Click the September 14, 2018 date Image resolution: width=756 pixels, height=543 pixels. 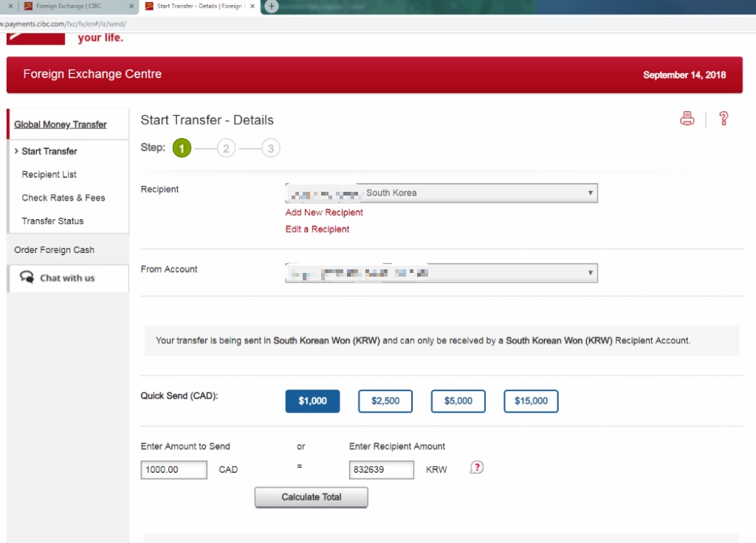click(x=684, y=75)
